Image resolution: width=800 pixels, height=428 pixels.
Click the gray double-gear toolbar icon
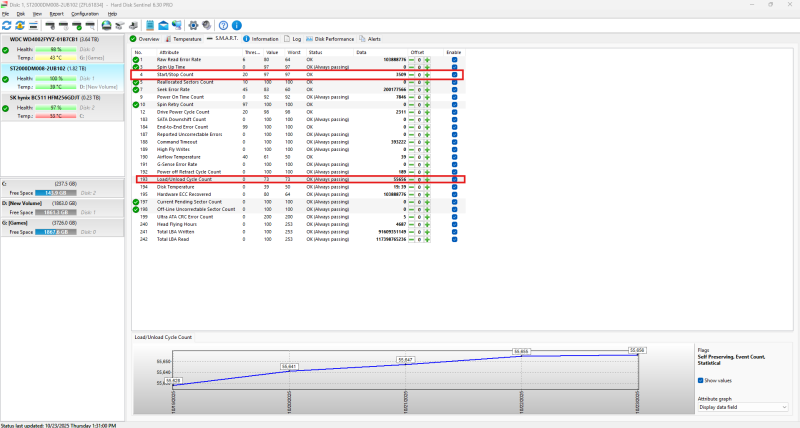(207, 25)
